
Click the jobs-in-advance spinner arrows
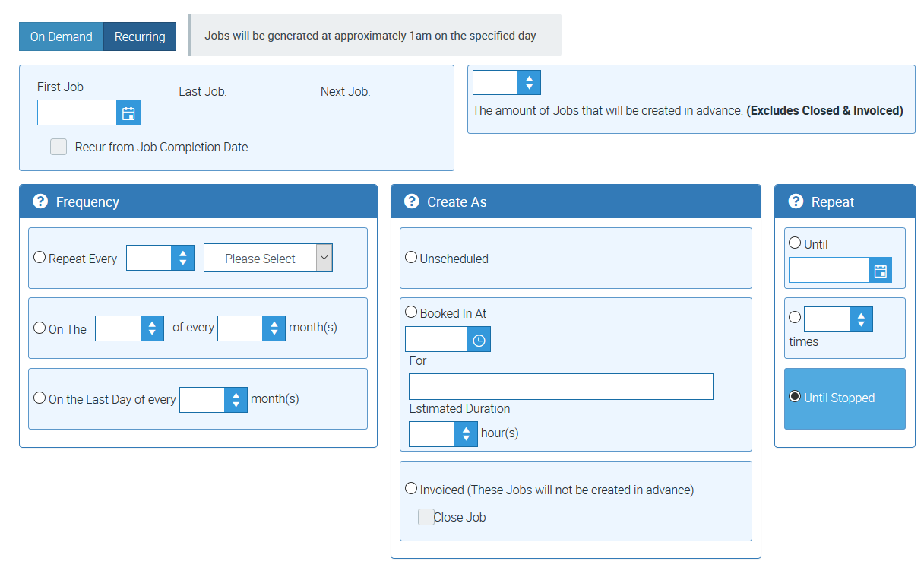[x=529, y=82]
